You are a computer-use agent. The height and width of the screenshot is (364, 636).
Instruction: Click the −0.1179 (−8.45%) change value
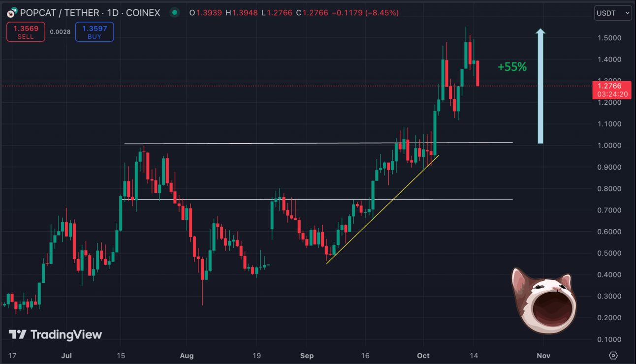pos(365,13)
